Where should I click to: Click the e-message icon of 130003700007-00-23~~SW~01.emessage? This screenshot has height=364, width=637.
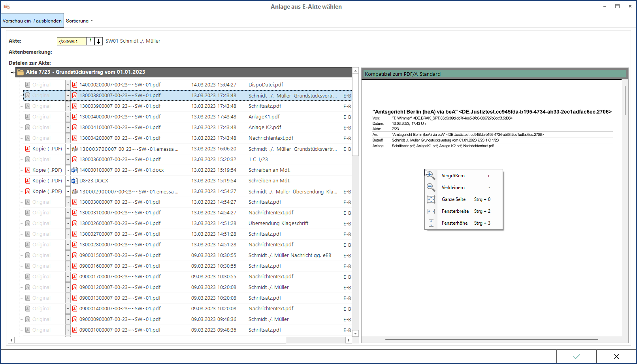point(75,149)
